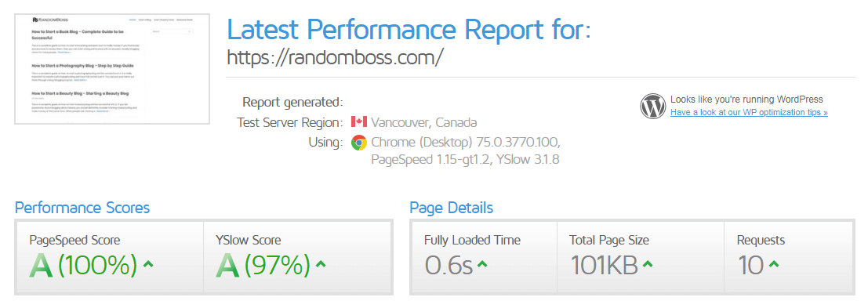Screen dimensions: 868x308
Task: Click the WordPress logo icon
Action: point(653,106)
